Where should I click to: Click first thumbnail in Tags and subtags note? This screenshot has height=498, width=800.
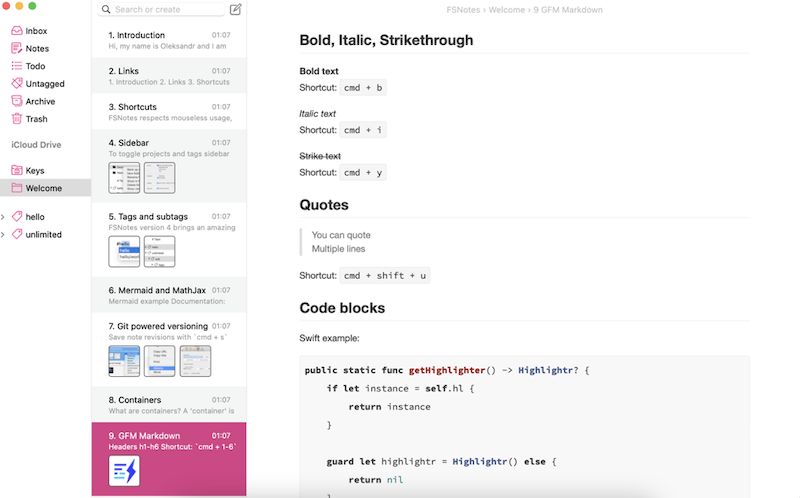pos(124,252)
